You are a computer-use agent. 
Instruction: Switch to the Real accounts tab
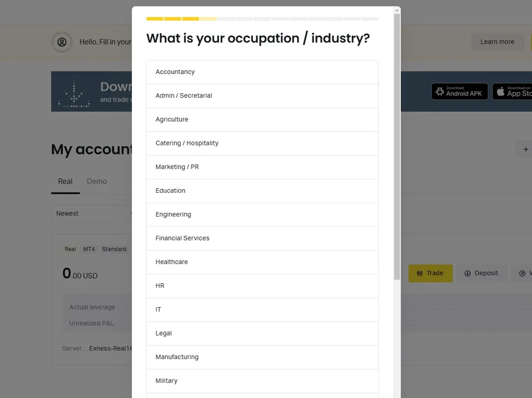point(65,181)
